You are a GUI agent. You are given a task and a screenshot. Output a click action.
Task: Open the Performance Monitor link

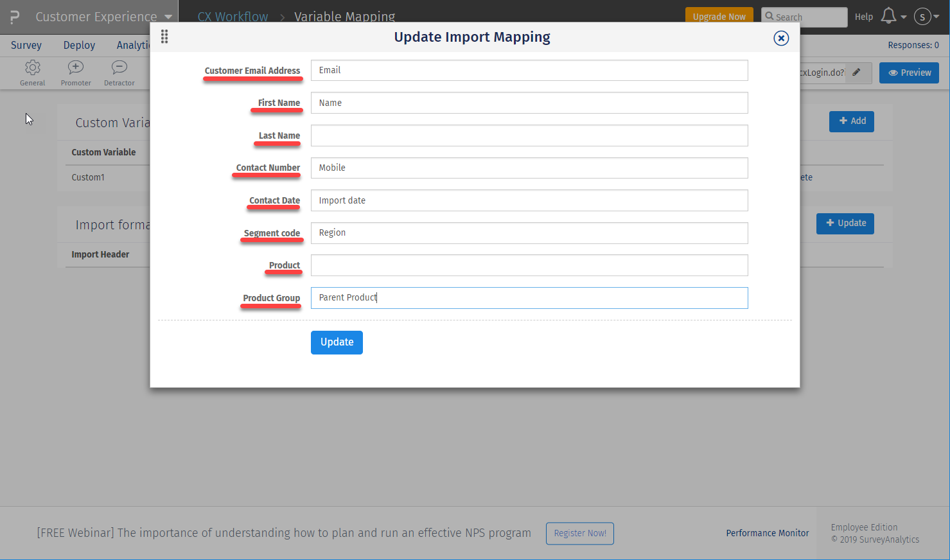point(767,533)
